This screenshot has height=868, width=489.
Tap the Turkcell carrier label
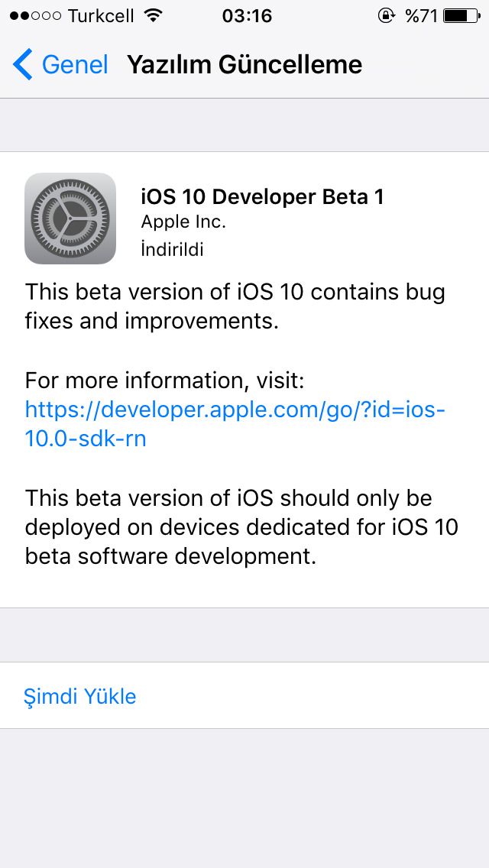102,15
